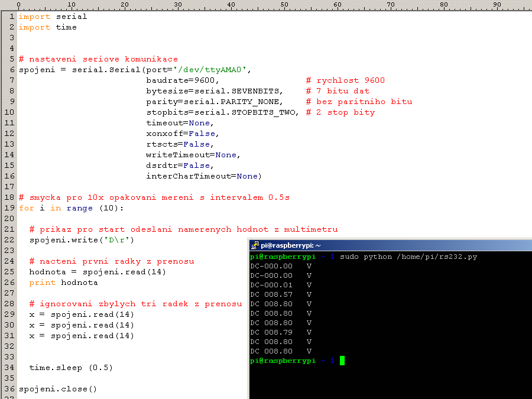This screenshot has height=399, width=532.
Task: Click 'baudrate=9600,' on line 7
Action: [183, 80]
